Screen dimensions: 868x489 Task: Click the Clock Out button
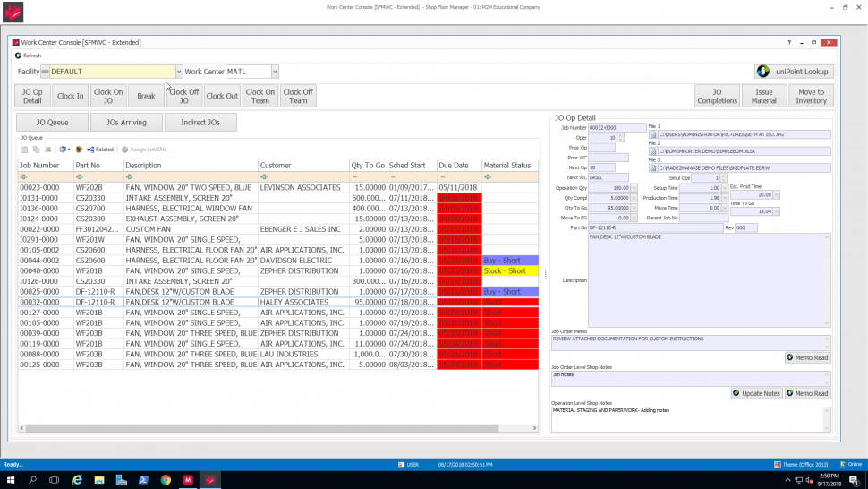pos(222,96)
